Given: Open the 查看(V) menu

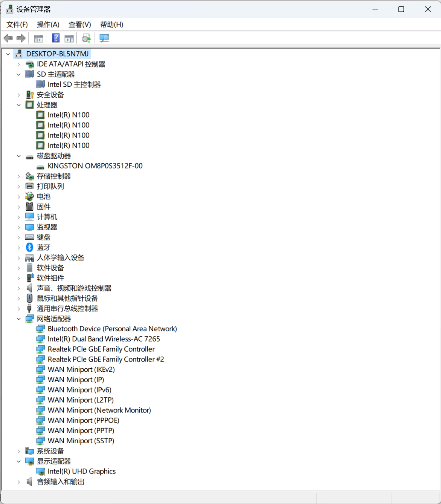Looking at the screenshot, I should 79,25.
